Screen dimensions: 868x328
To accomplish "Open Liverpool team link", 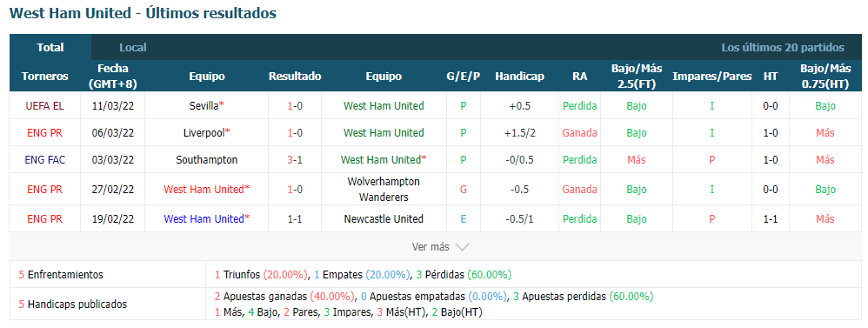I will pyautogui.click(x=206, y=133).
